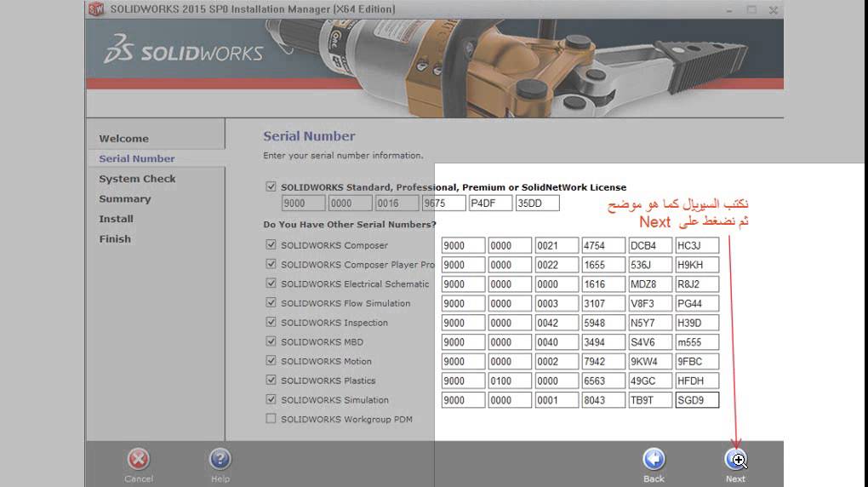Viewport: 868px width, 487px height.
Task: Click Plastics field 0100
Action: point(510,381)
